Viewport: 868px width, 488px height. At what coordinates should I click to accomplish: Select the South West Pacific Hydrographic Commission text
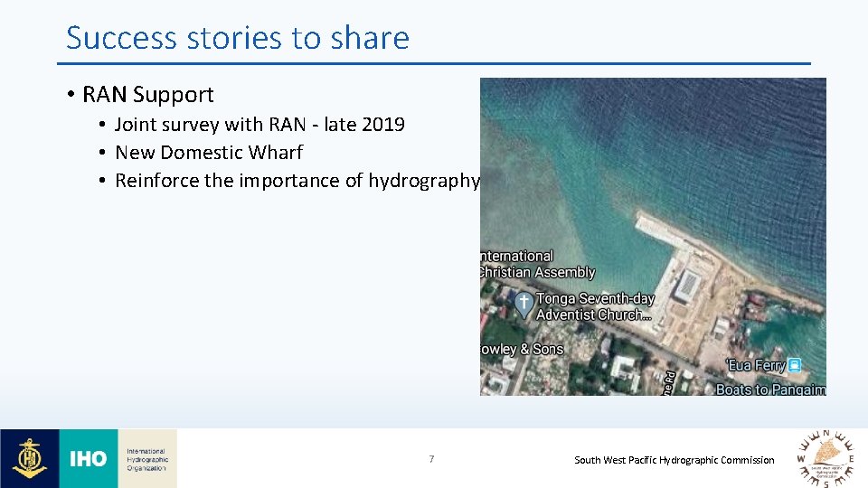[675, 460]
